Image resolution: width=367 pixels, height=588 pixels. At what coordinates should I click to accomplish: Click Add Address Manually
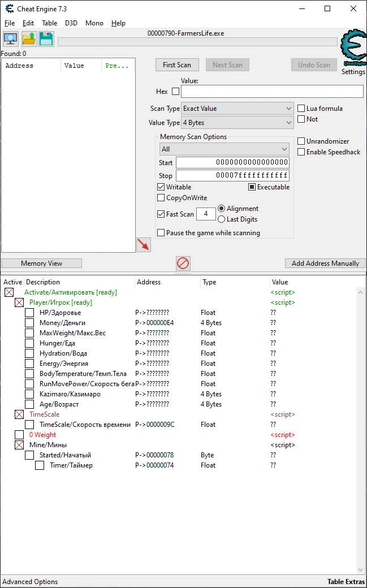coord(325,263)
